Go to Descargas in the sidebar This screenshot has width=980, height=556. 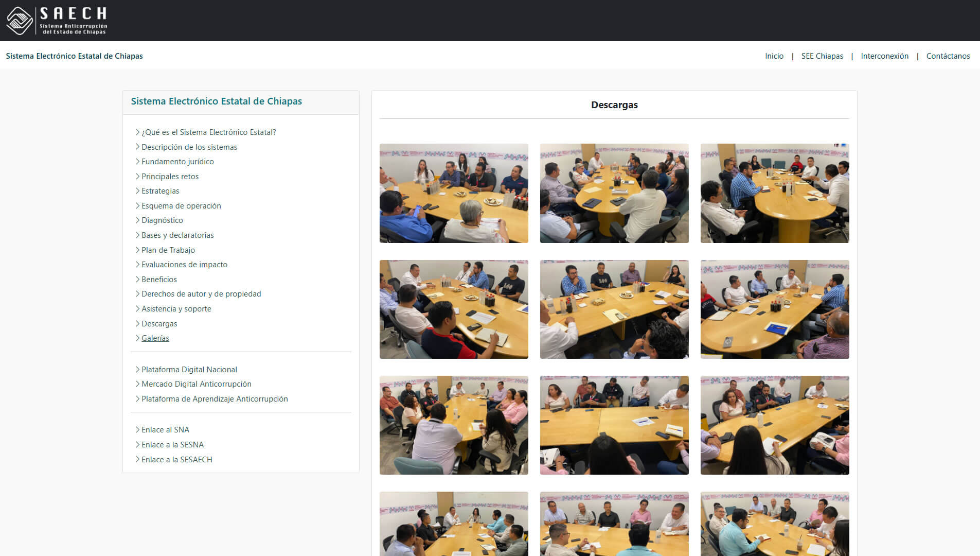coord(159,324)
